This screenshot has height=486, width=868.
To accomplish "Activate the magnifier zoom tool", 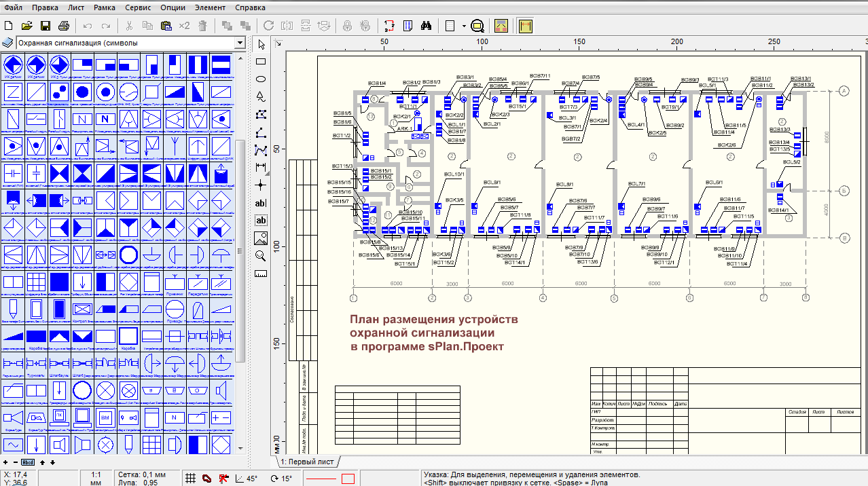I will coord(260,255).
